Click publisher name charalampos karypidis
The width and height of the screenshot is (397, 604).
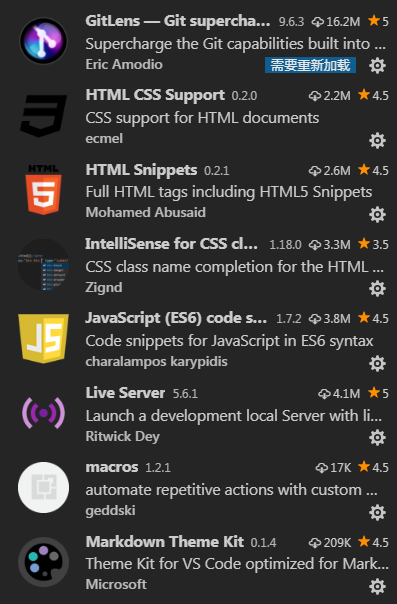click(156, 362)
